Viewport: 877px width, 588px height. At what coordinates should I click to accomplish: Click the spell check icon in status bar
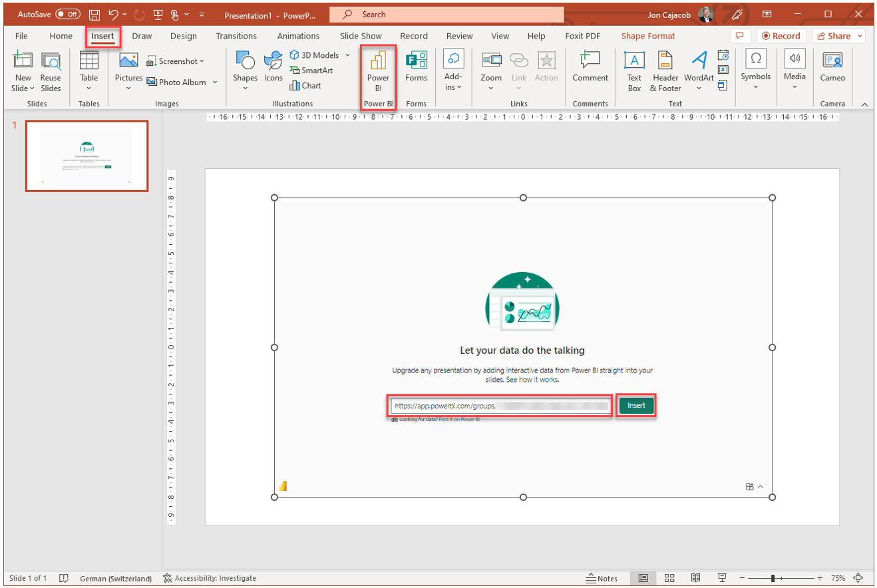[64, 578]
